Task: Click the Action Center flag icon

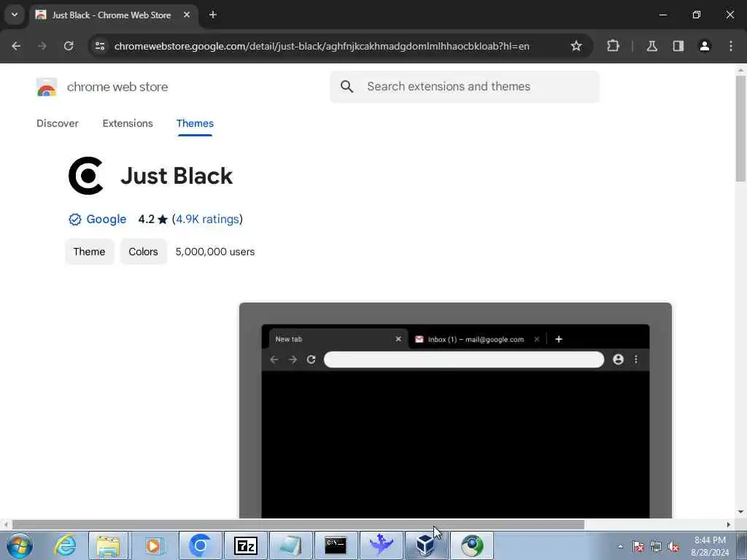Action: click(x=638, y=547)
